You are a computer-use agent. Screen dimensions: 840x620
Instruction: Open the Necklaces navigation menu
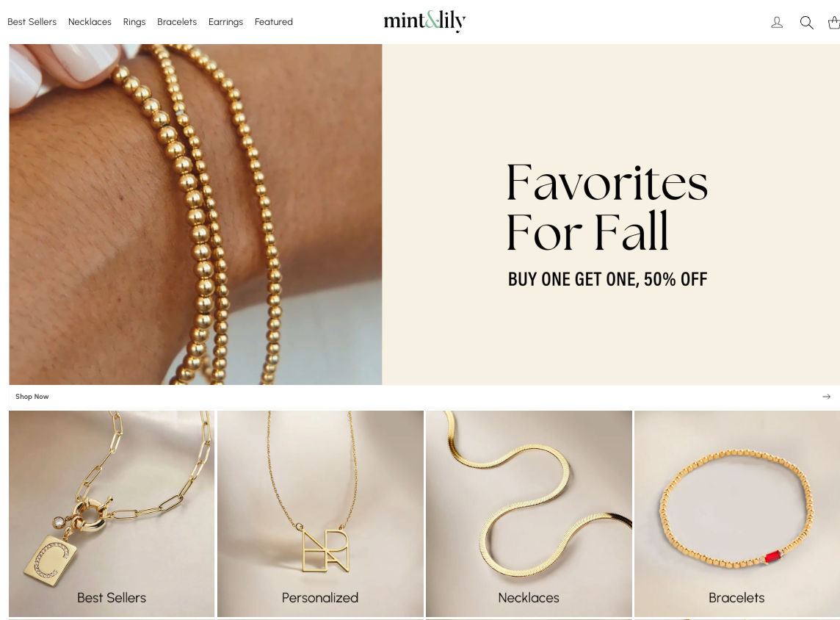[90, 22]
